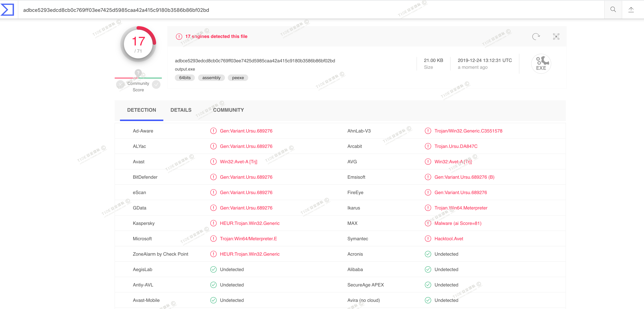Vote harmless with community check button
The height and width of the screenshot is (309, 644).
click(156, 85)
